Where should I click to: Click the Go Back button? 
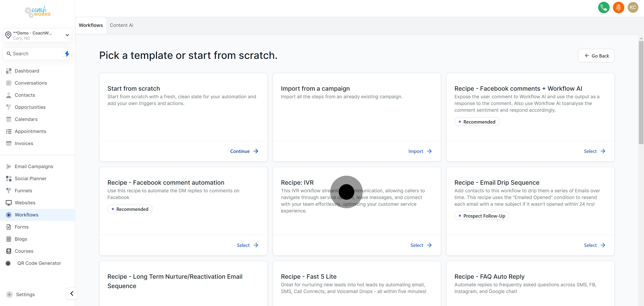596,56
